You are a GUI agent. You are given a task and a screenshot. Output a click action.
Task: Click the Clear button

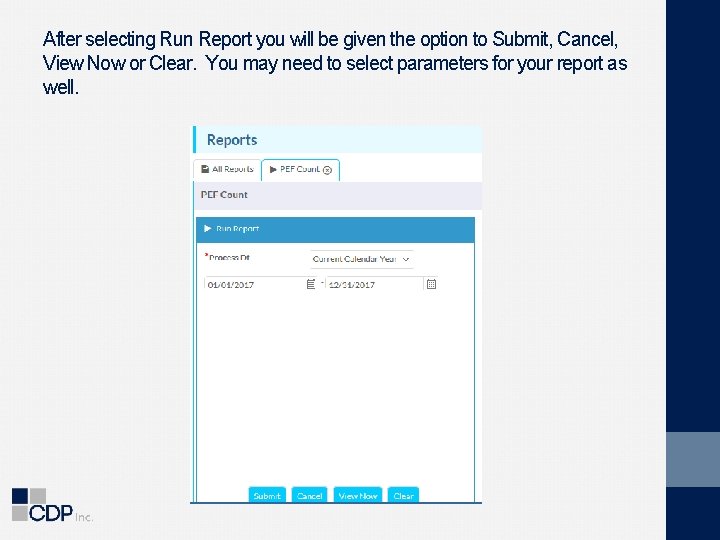403,495
